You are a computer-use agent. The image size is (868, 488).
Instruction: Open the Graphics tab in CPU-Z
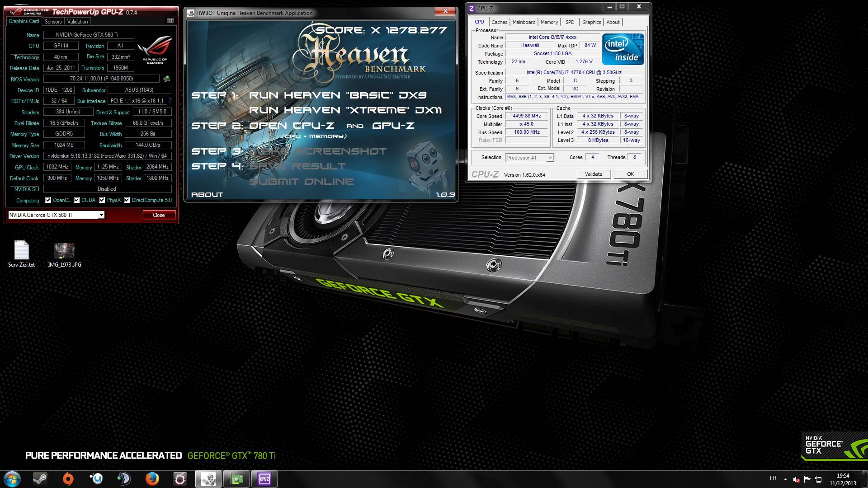click(592, 22)
